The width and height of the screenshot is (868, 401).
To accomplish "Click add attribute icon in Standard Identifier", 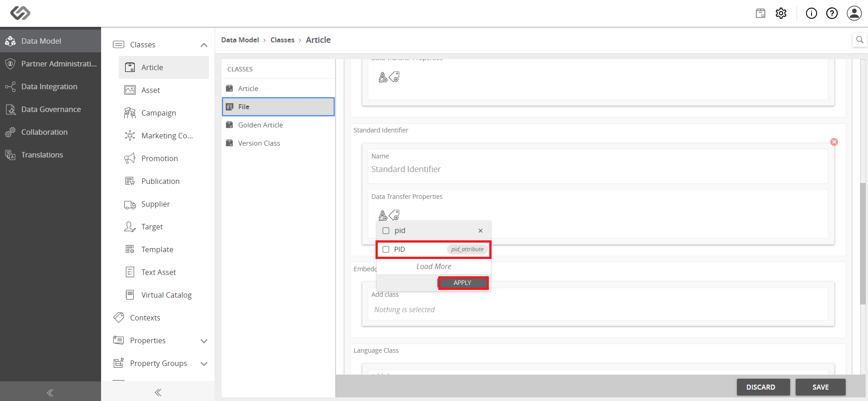I will tap(383, 215).
